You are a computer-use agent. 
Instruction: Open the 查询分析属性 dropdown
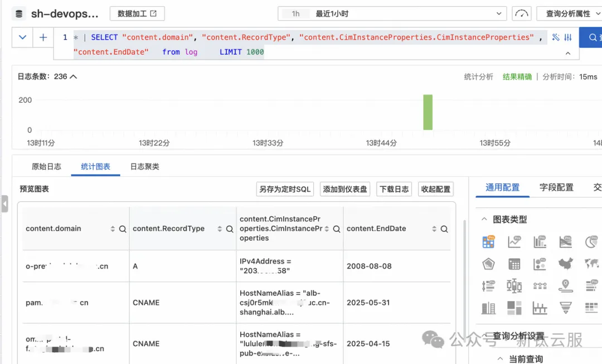tap(569, 13)
